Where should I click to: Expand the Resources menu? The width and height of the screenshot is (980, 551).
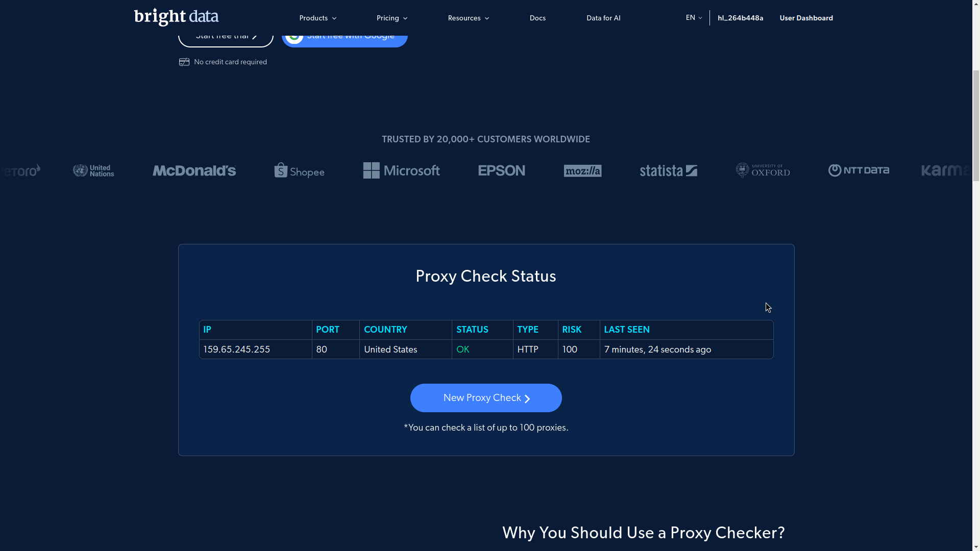[x=468, y=18]
